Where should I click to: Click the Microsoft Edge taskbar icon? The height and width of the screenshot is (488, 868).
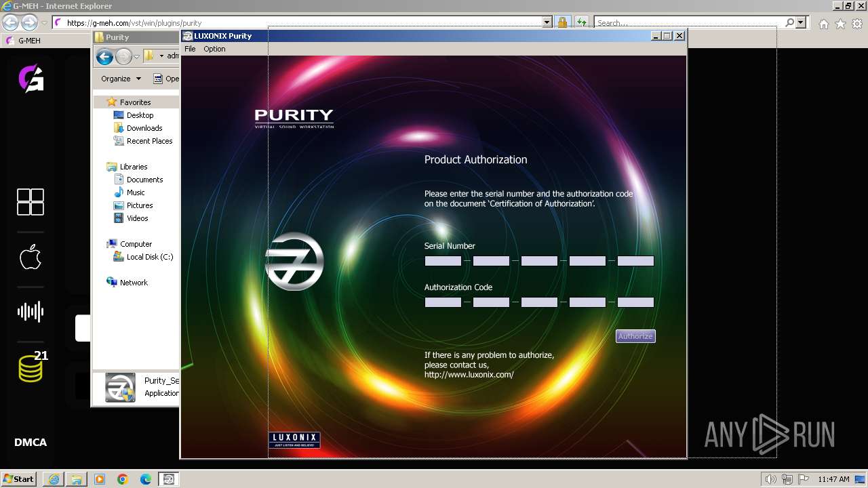[x=146, y=479]
